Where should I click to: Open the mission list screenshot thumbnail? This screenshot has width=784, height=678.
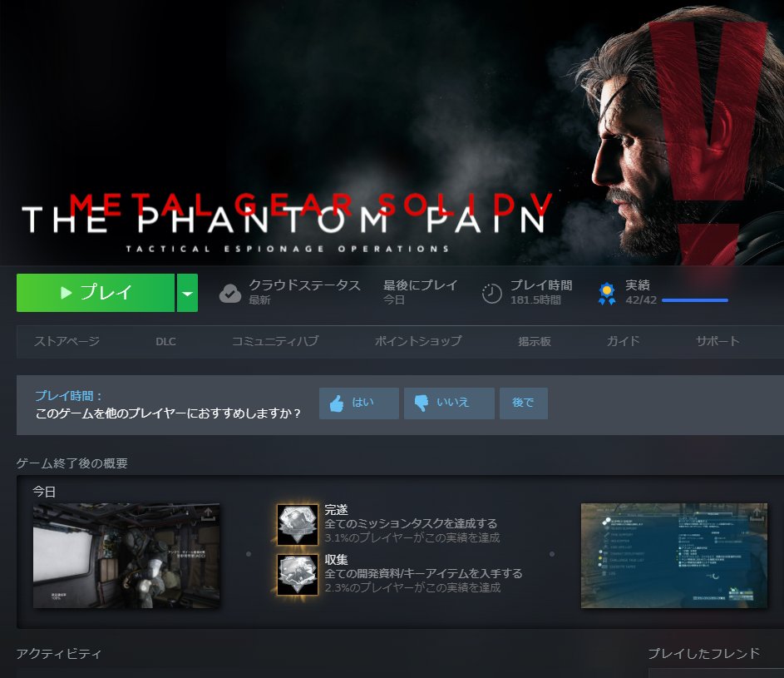pyautogui.click(x=673, y=556)
